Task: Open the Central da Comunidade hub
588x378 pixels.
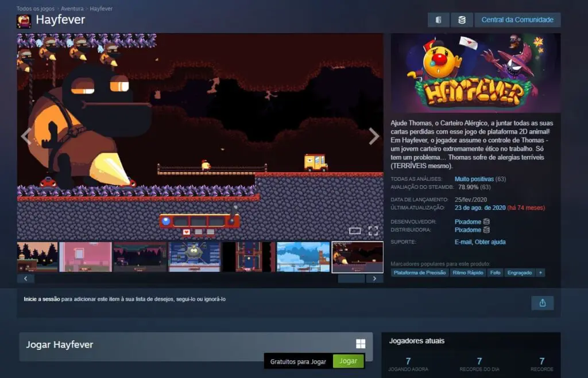Action: (x=517, y=20)
